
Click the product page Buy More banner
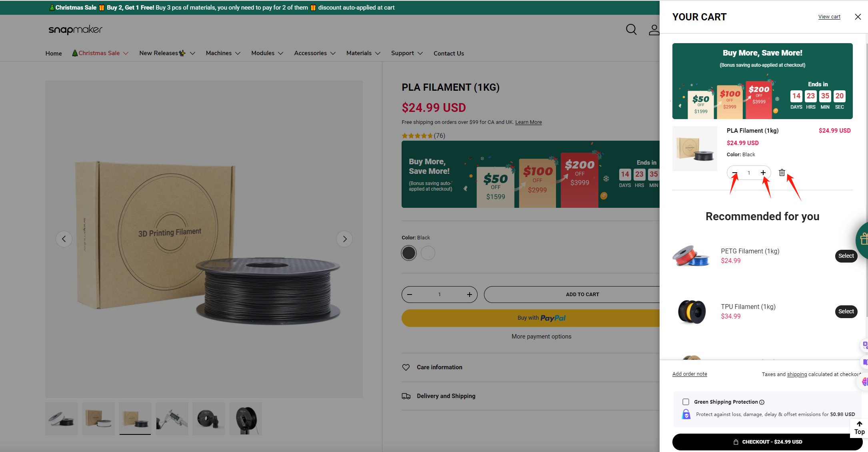pyautogui.click(x=530, y=174)
